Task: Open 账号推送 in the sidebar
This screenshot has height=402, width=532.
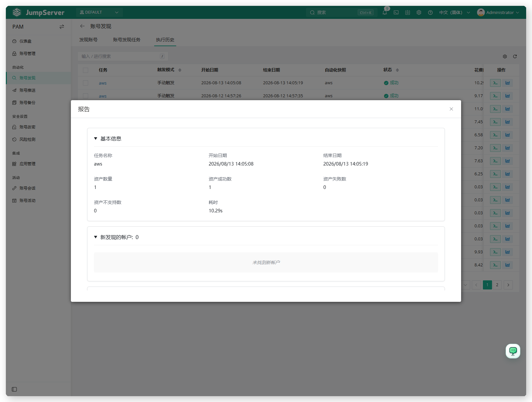Action: point(38,90)
